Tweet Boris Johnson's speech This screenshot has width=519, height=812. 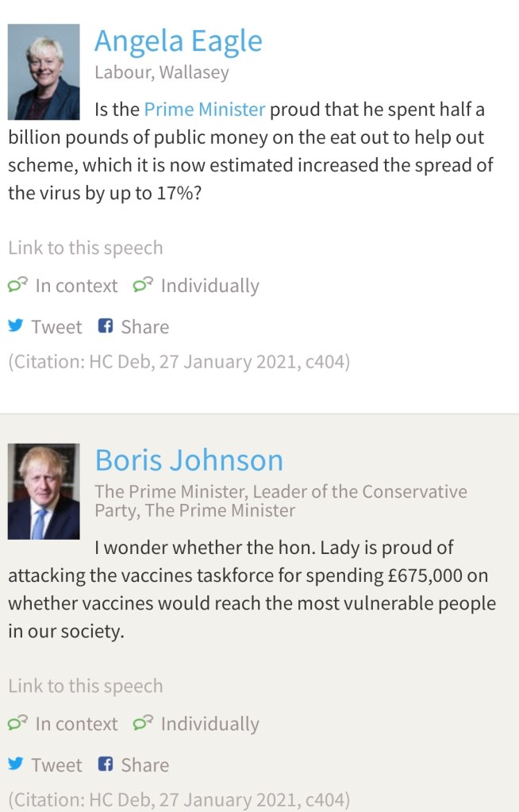click(x=56, y=765)
